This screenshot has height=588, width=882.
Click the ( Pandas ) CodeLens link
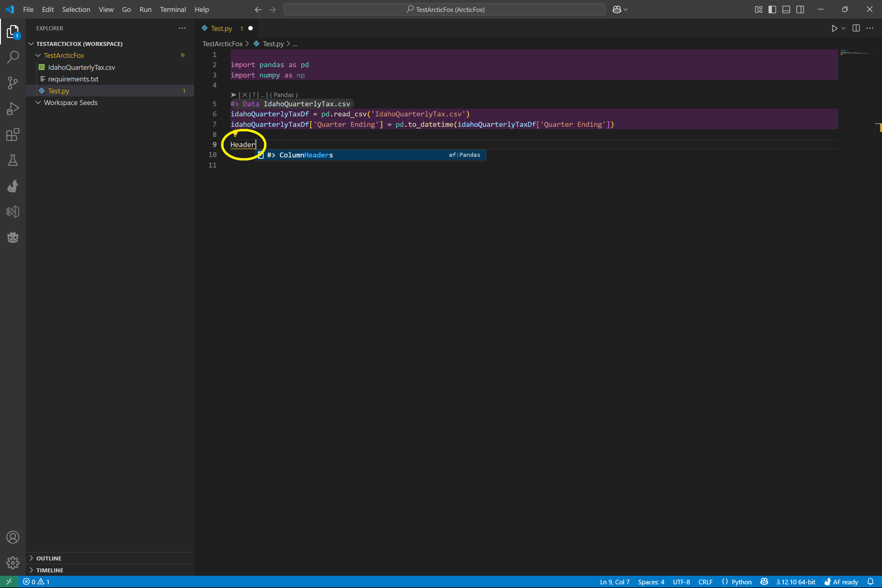284,95
